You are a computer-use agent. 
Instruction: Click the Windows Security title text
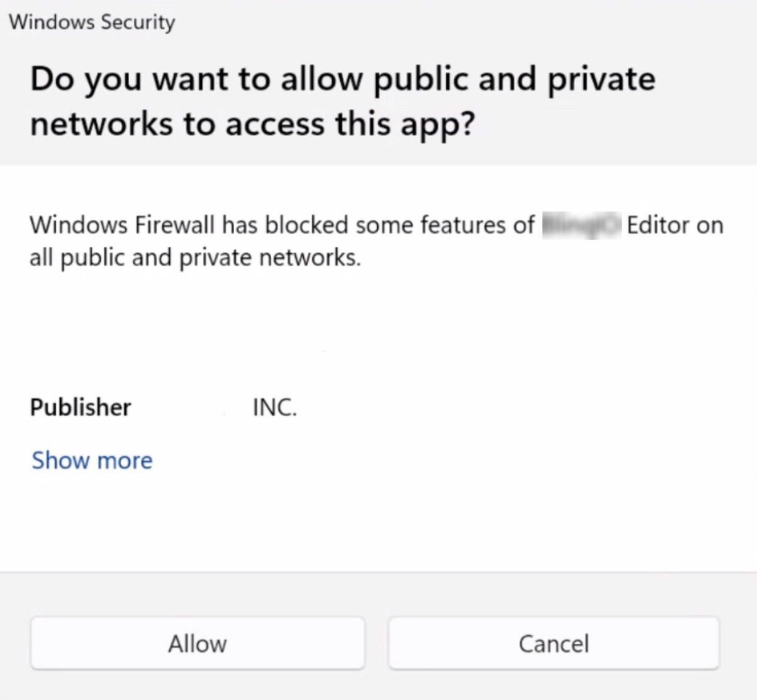point(92,22)
